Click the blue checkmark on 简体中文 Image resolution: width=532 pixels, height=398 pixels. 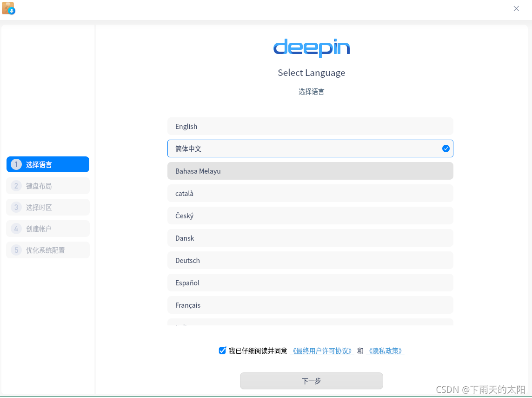(x=446, y=148)
